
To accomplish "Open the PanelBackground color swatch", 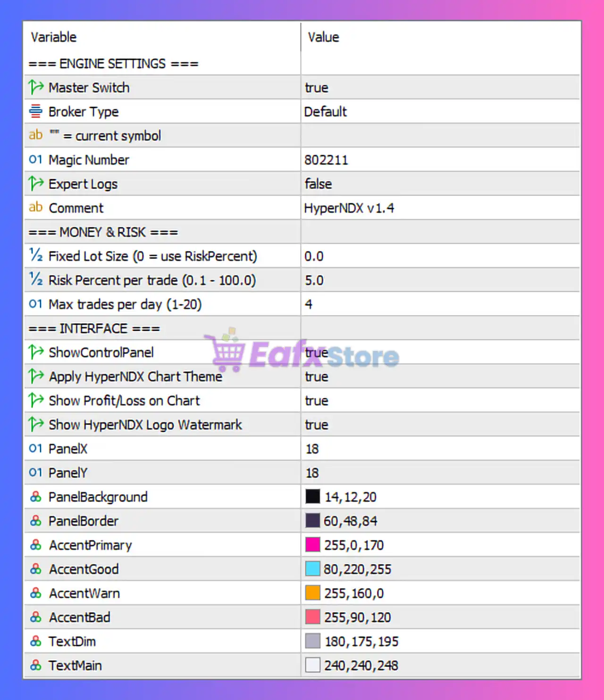I will click(312, 497).
